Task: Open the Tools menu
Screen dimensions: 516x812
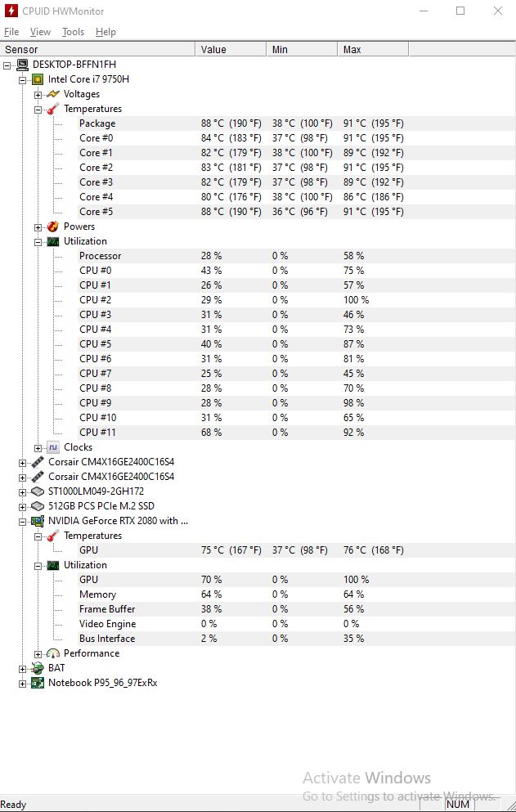Action: coord(73,32)
